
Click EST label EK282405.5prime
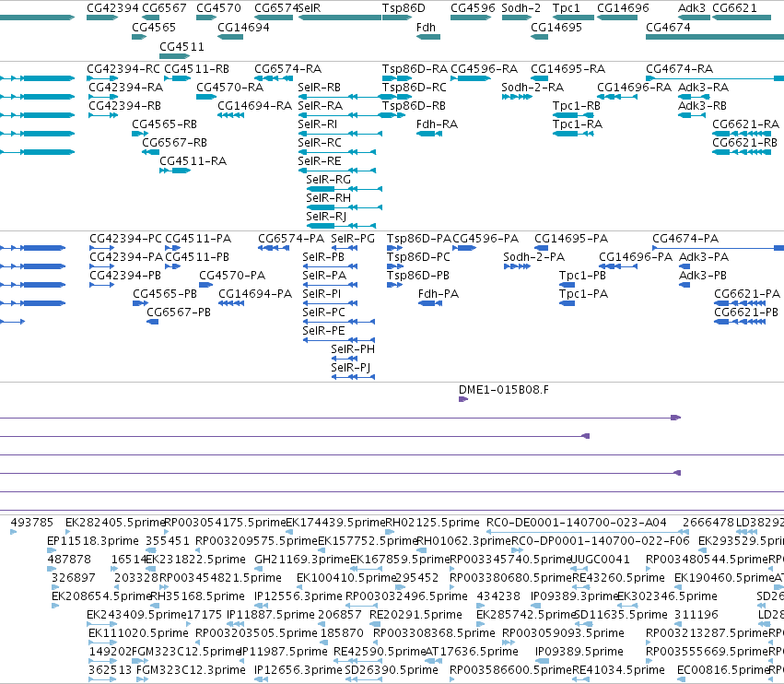click(x=115, y=523)
